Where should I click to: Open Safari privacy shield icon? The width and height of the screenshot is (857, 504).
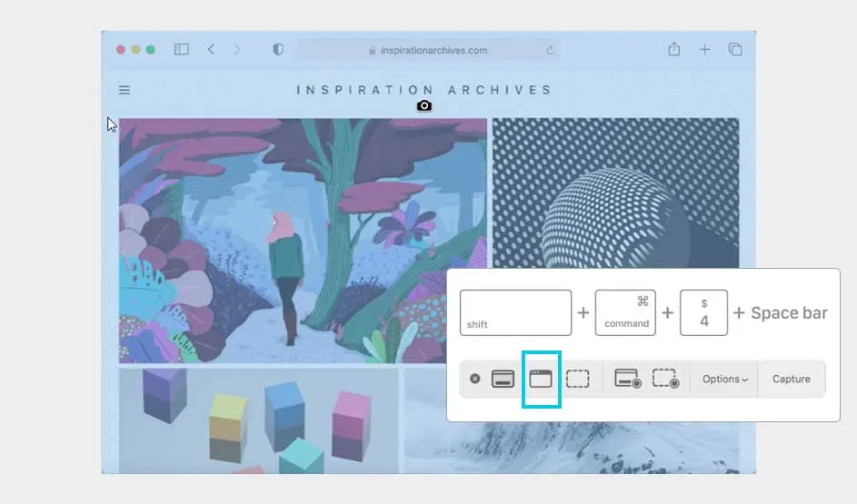pos(278,50)
